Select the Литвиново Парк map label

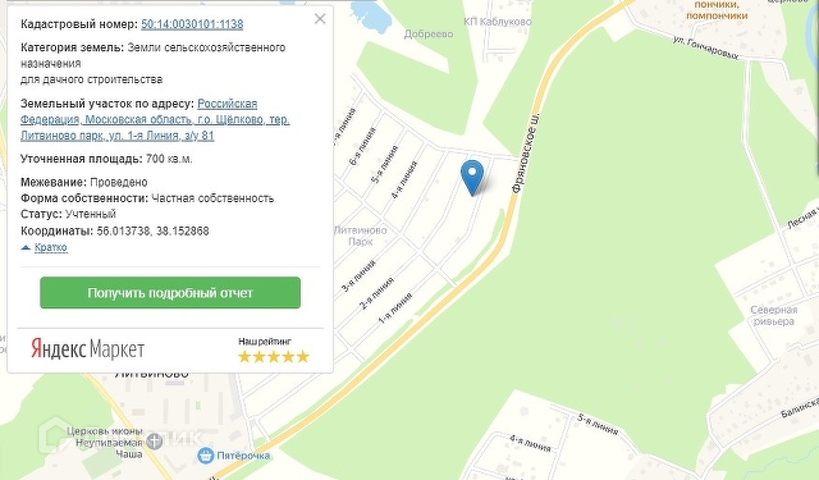click(360, 236)
